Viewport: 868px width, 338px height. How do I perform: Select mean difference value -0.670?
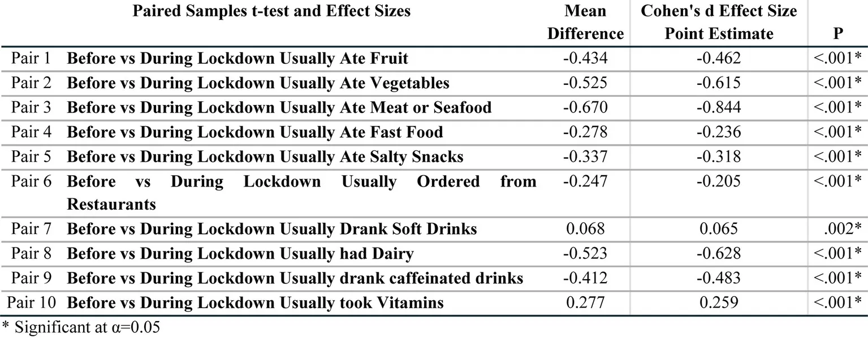585,107
